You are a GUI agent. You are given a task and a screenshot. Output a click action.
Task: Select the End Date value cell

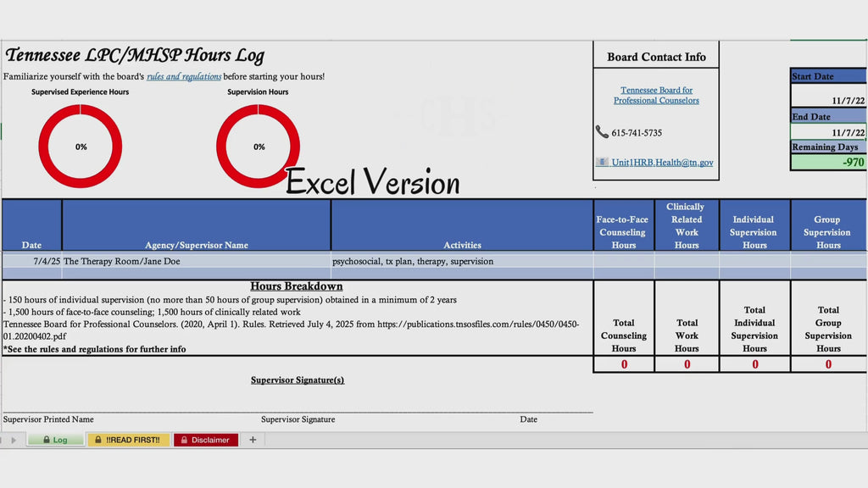[x=828, y=131]
